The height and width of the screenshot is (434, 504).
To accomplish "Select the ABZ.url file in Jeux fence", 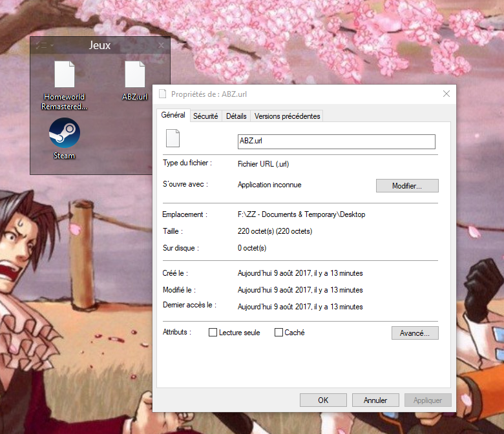I will tap(134, 74).
